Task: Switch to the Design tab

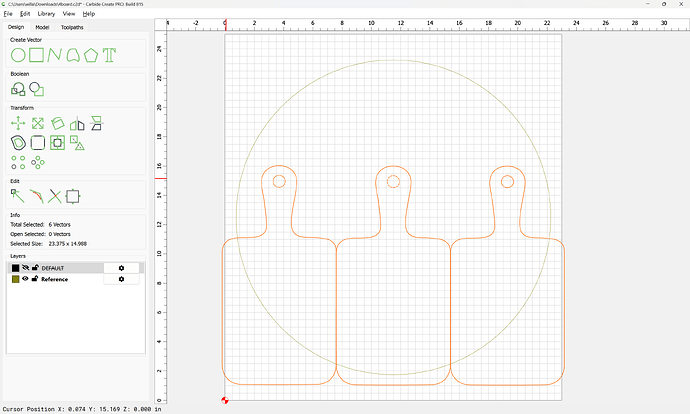Action: point(16,27)
